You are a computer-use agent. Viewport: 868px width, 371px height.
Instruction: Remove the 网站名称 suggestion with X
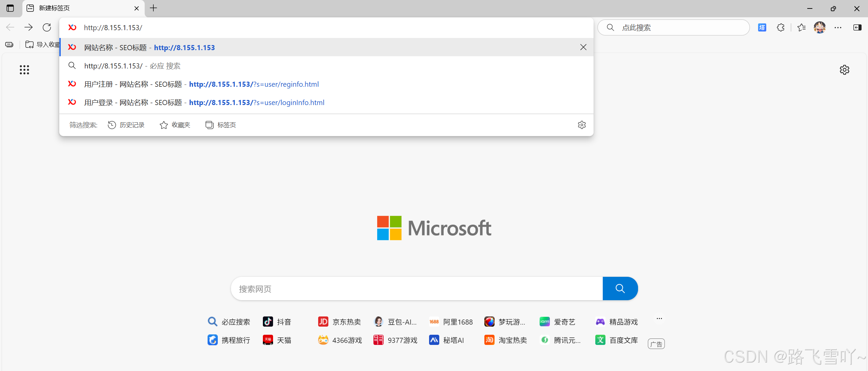coord(583,47)
